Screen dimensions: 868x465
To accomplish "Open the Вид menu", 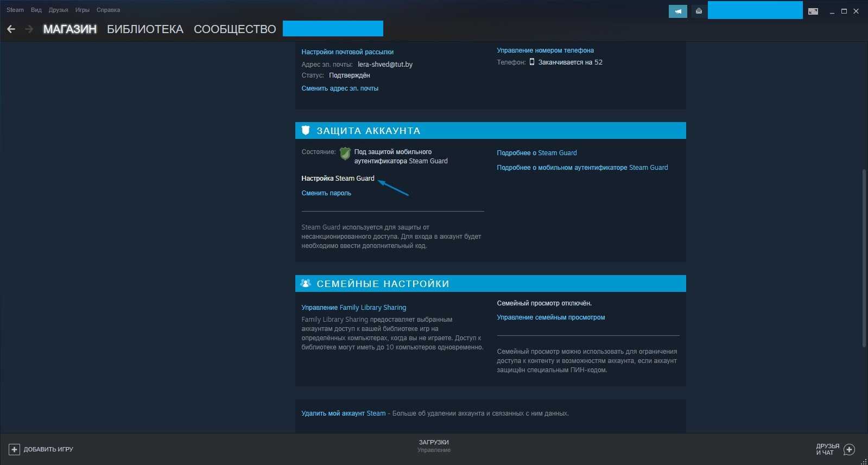I will [36, 10].
